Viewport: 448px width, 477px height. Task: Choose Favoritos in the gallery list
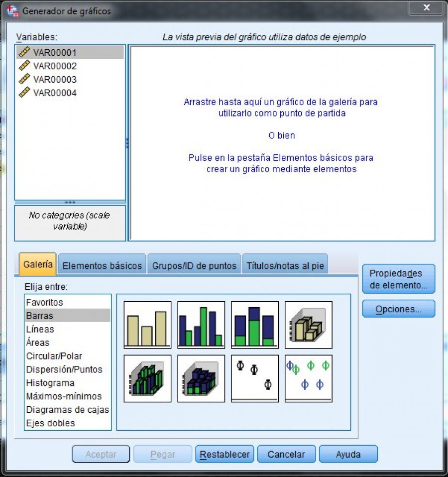click(x=68, y=302)
